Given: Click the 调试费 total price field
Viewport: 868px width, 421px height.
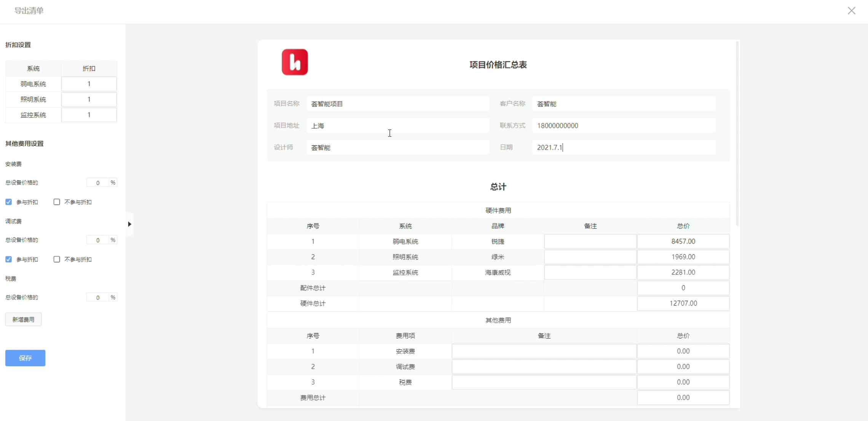Looking at the screenshot, I should pos(683,367).
